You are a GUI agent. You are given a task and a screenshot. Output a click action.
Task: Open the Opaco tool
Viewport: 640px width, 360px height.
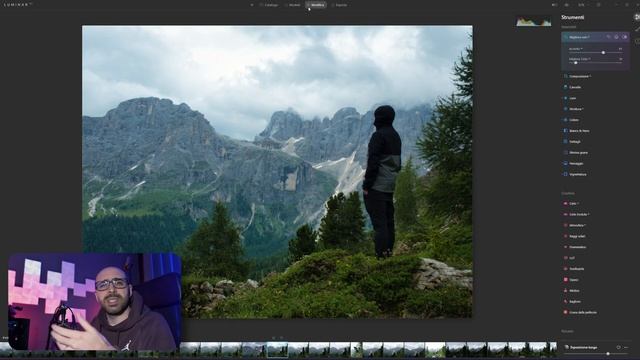(x=571, y=280)
